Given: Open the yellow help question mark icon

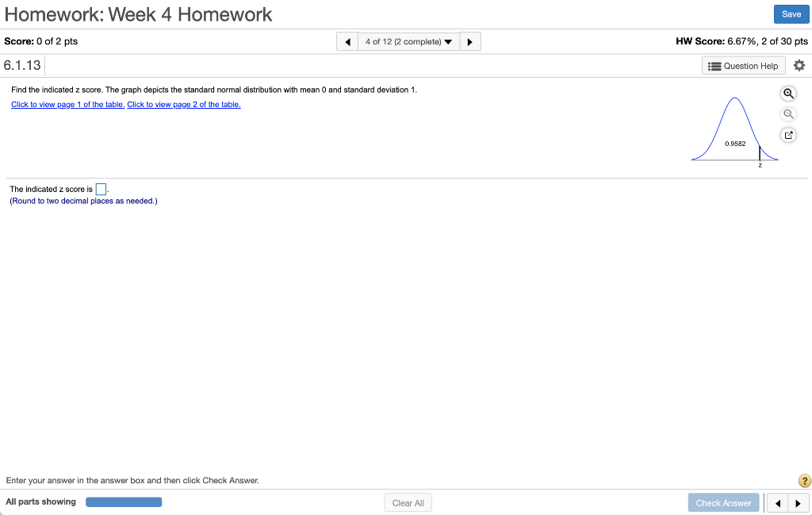Looking at the screenshot, I should (x=805, y=481).
